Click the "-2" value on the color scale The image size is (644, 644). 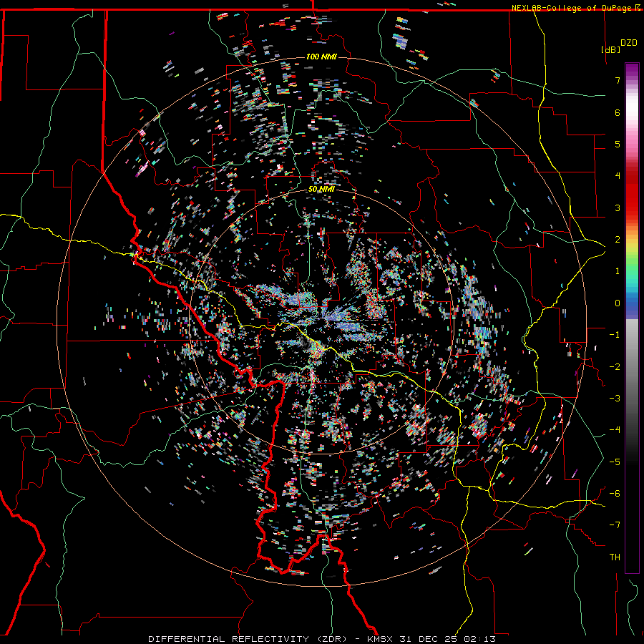615,367
